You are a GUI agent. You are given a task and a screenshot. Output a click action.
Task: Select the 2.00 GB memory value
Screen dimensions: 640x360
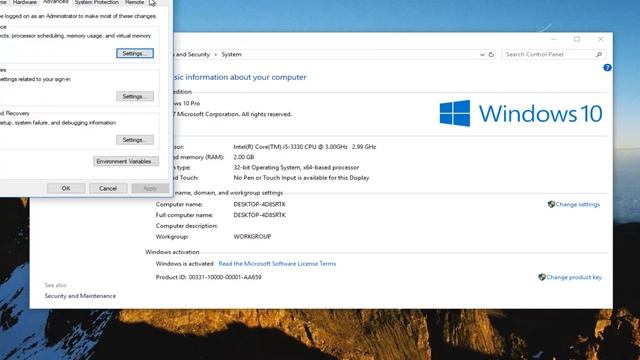(244, 157)
